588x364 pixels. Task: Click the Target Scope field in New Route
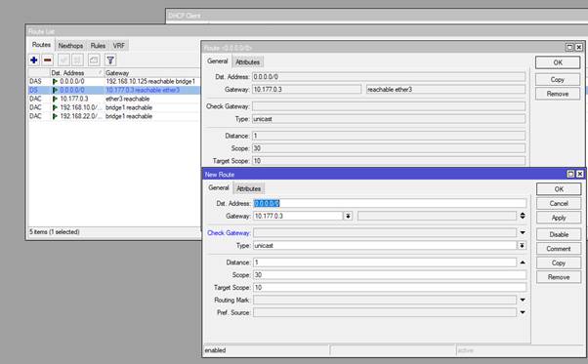coord(390,288)
